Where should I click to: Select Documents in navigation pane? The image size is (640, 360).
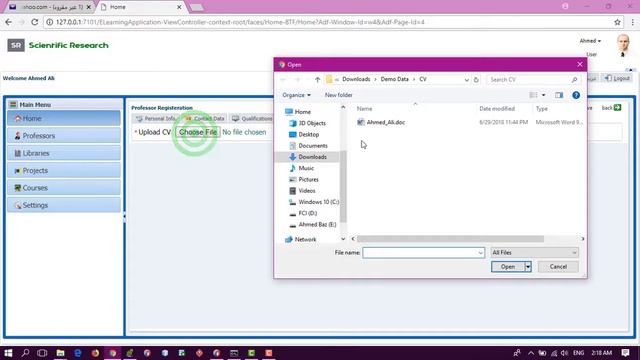click(313, 146)
